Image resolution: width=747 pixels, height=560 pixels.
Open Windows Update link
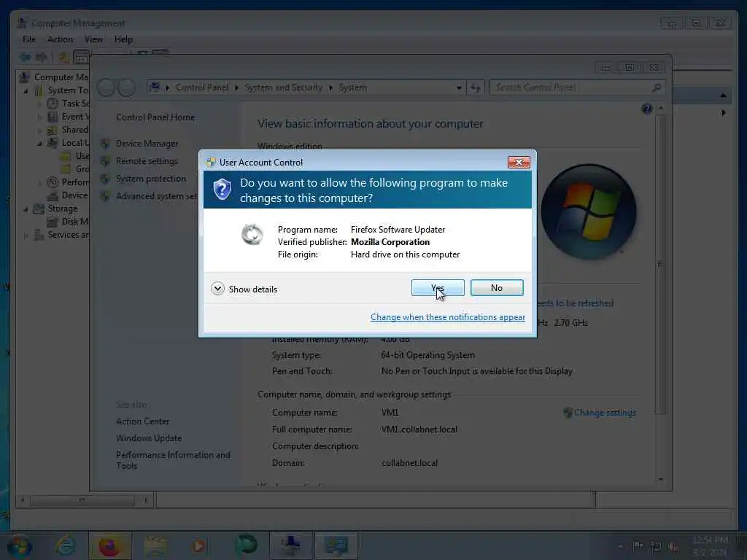pyautogui.click(x=149, y=438)
